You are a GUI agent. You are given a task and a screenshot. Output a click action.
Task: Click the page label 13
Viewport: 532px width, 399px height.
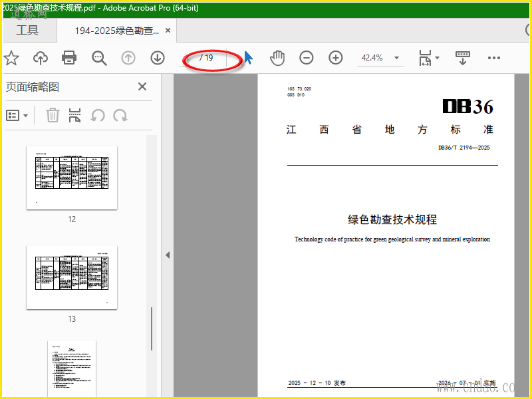[x=72, y=319]
